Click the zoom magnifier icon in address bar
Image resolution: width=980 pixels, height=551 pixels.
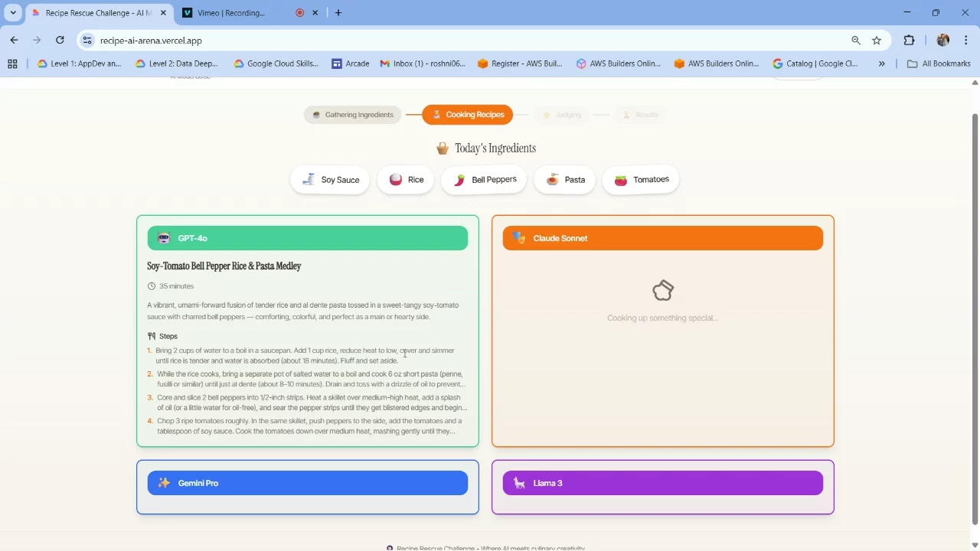[856, 41]
